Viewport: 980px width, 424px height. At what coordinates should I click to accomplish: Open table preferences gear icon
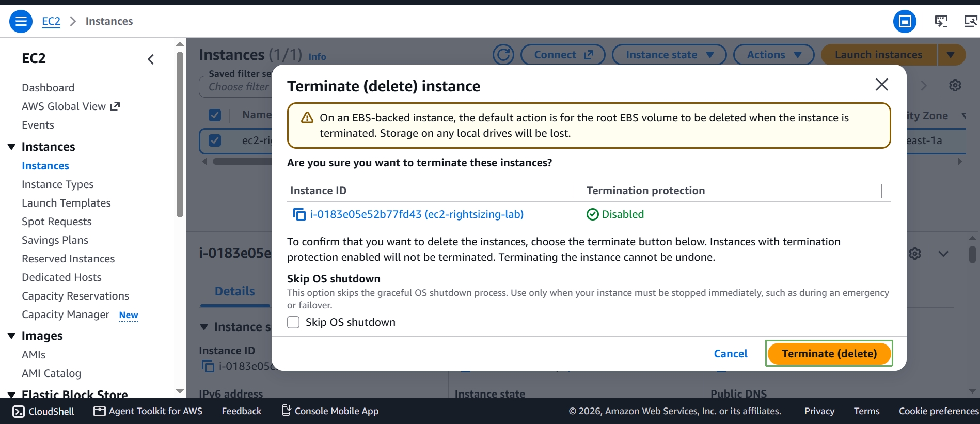(x=955, y=85)
